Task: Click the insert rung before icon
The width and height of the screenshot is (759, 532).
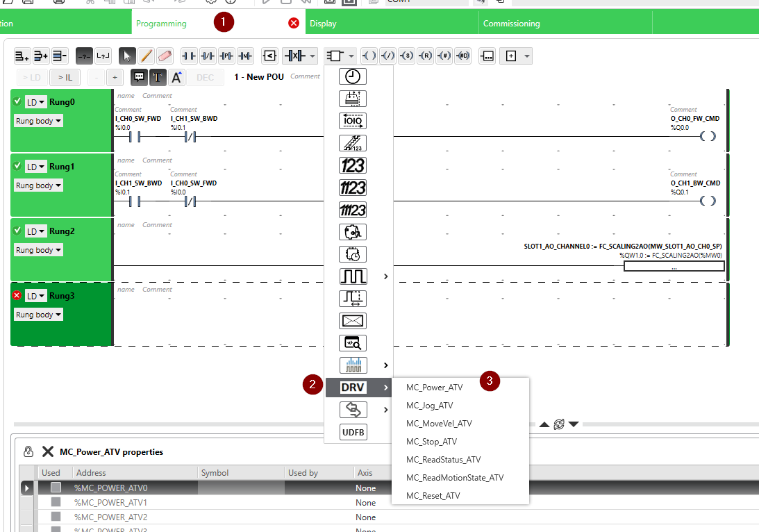Action: click(41, 56)
